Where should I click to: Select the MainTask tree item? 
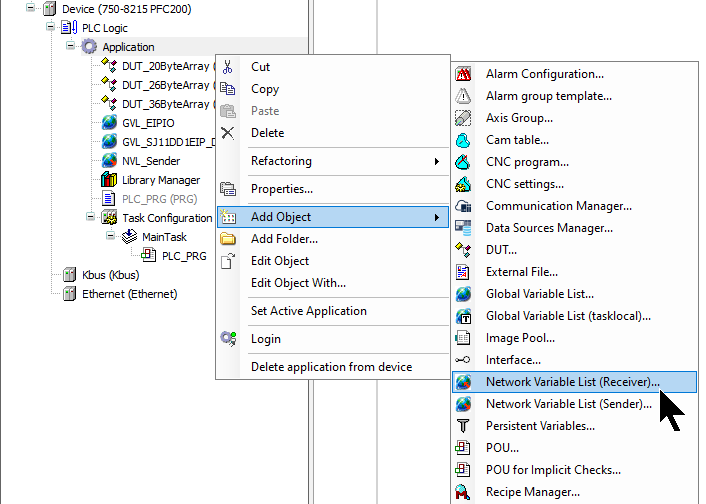click(164, 237)
